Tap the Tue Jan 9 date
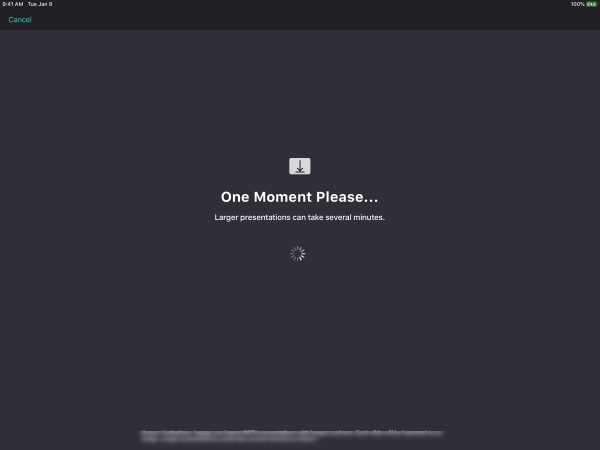Viewport: 600px width, 450px height. point(40,4)
